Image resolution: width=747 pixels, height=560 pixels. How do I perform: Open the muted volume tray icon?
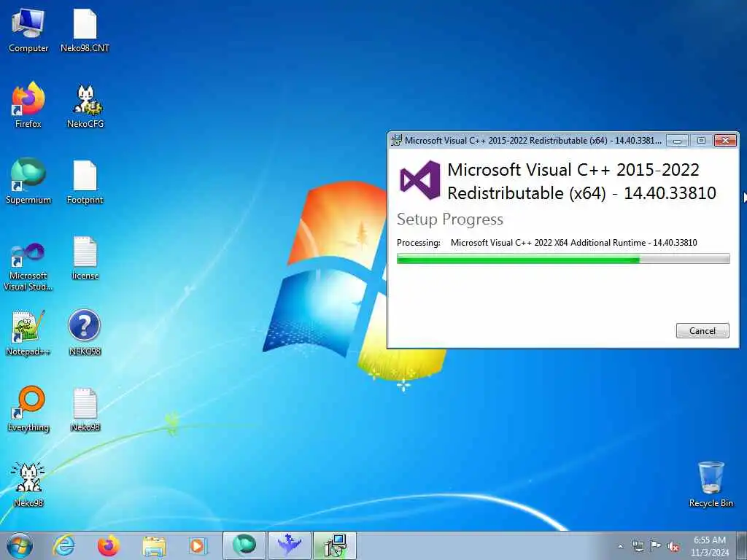click(x=673, y=547)
